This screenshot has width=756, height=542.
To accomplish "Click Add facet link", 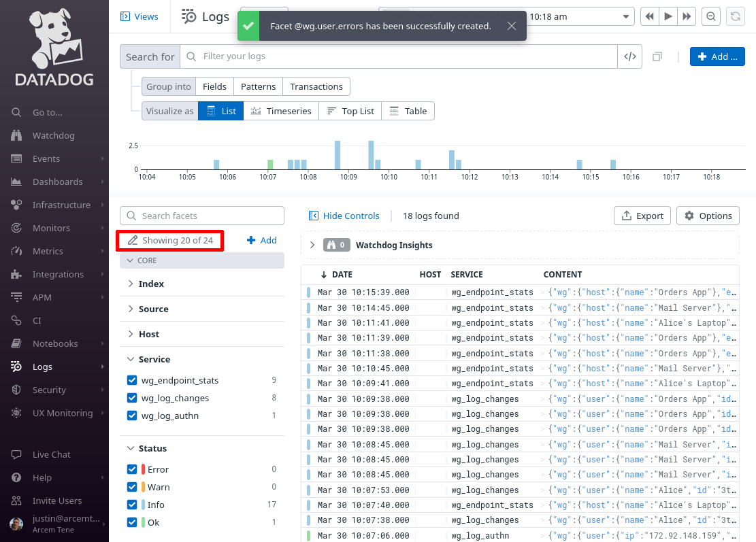I will pos(262,241).
